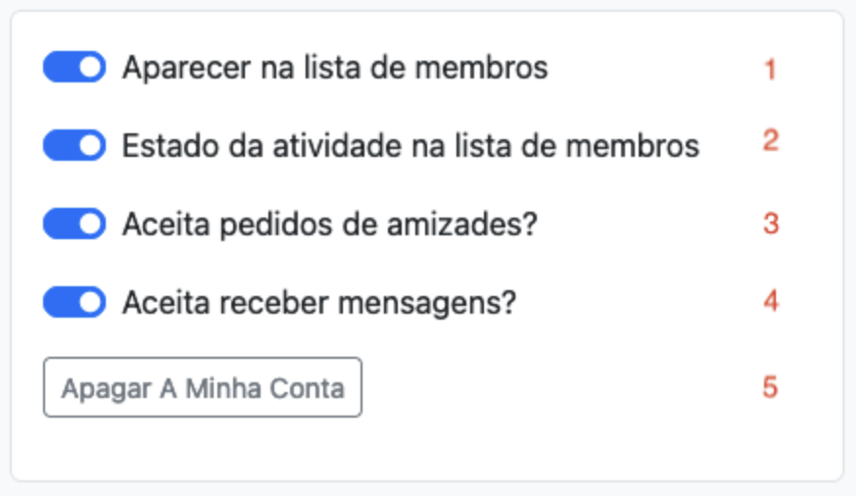Click the red number 5 beside delete button

771,387
